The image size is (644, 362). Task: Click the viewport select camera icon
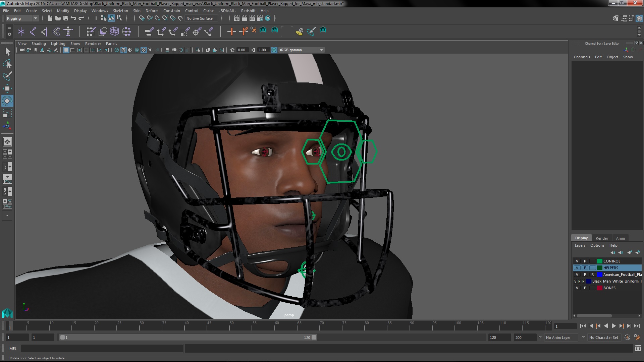[x=22, y=50]
